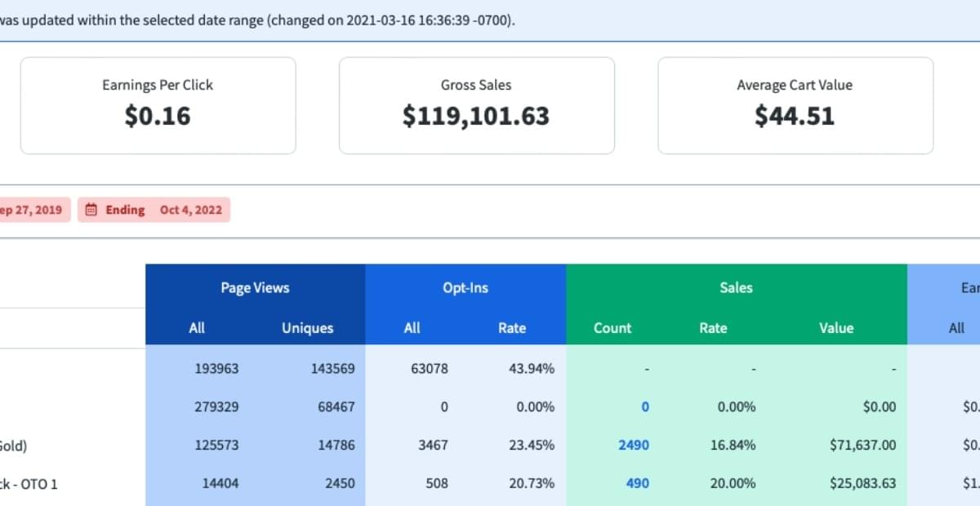Select the Average Cart Value card
The height and width of the screenshot is (506, 980).
coord(795,105)
